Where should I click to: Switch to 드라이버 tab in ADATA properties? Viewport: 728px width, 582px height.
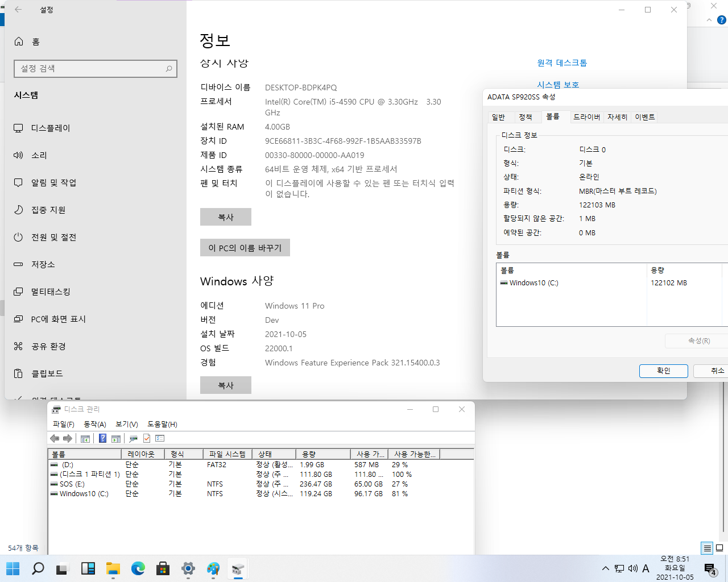(x=586, y=117)
